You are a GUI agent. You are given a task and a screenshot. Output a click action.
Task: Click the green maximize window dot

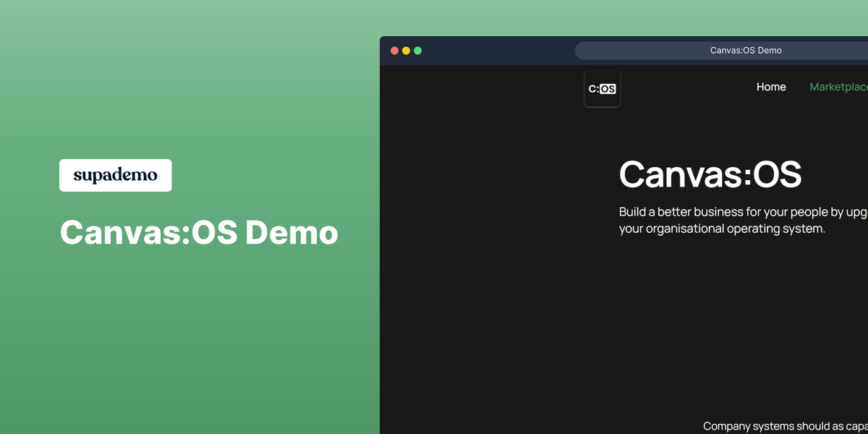point(417,51)
